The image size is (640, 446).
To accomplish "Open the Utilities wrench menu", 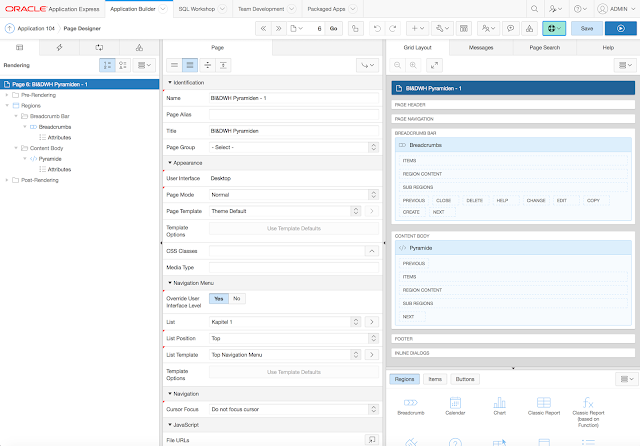I will point(442,29).
